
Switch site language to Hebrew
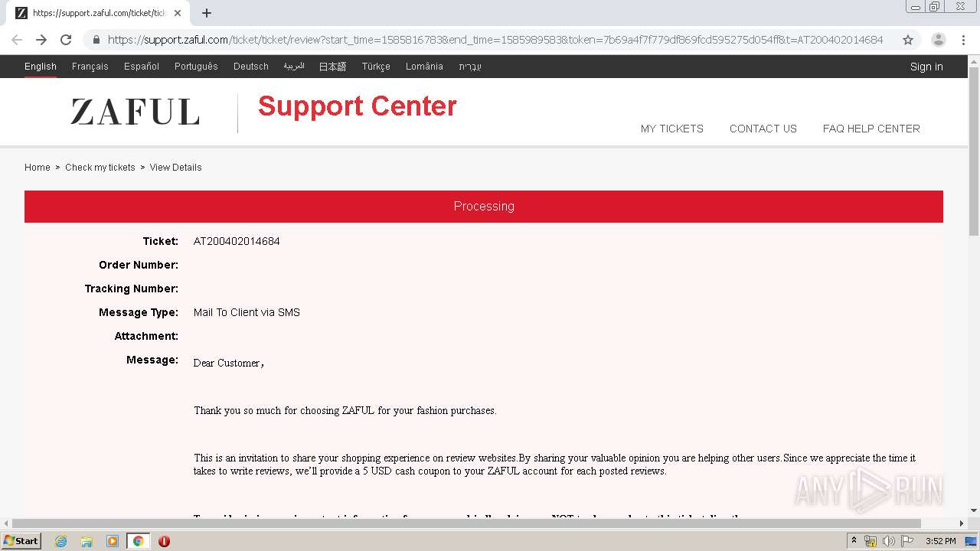click(470, 67)
